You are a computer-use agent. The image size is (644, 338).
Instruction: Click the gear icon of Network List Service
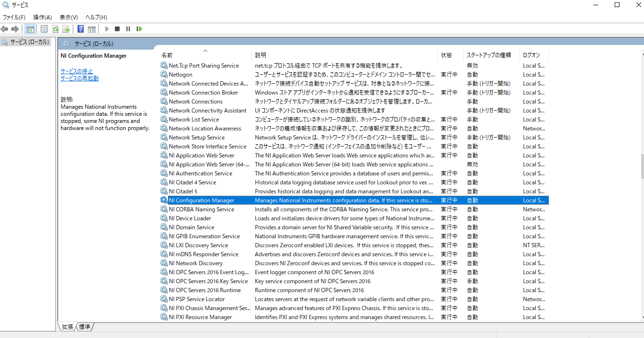(x=164, y=119)
